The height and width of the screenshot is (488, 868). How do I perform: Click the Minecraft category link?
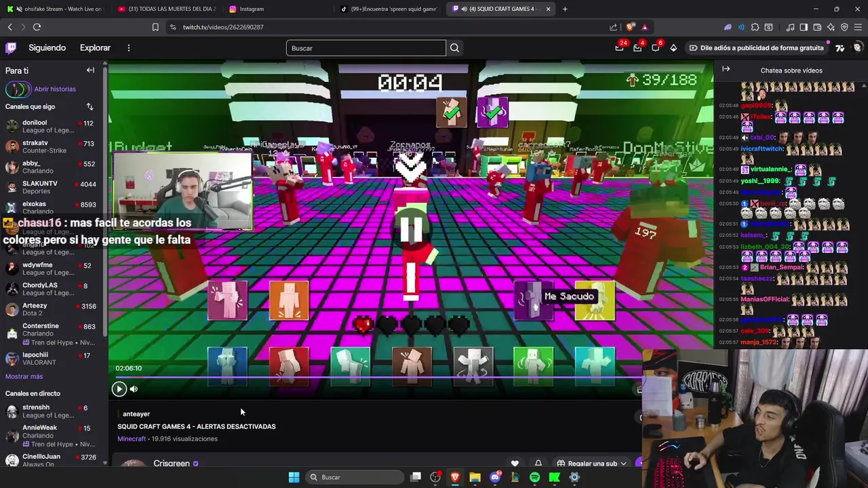[132, 439]
